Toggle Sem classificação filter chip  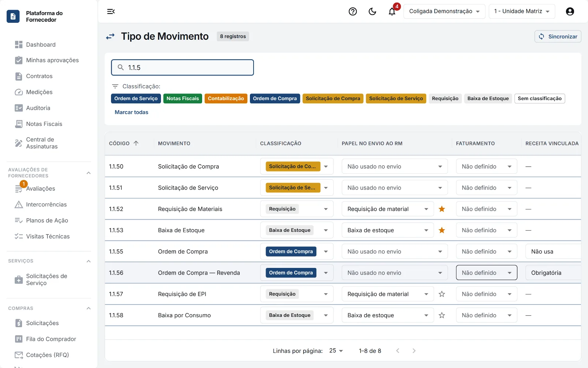point(540,99)
